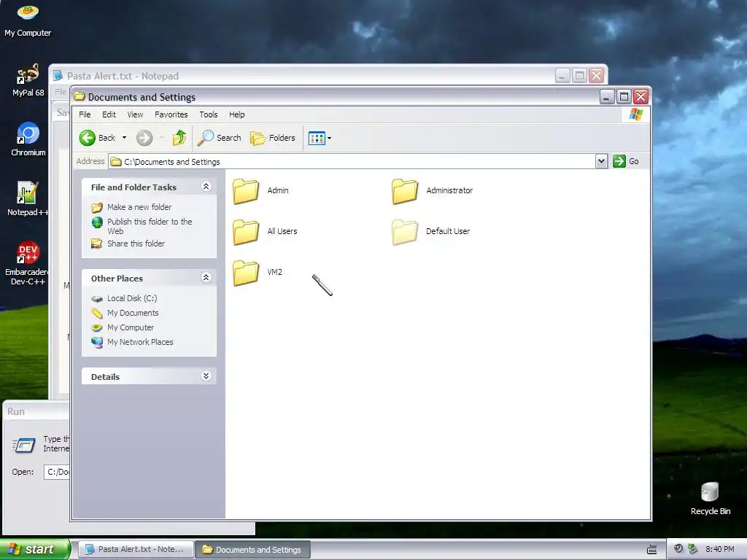
Task: Click the Notepad++ desktop icon
Action: tap(28, 199)
